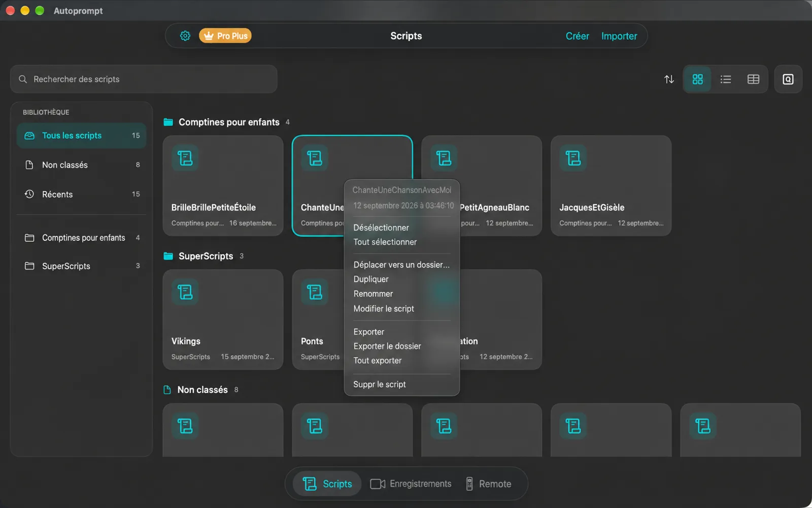Open Comptines pour enfants sidebar folder

click(x=82, y=238)
